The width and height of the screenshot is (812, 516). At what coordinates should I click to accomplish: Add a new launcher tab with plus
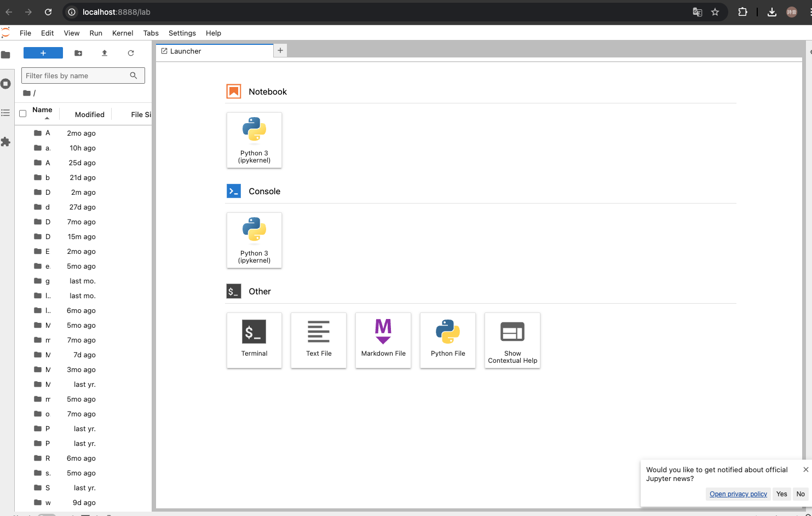click(x=280, y=50)
